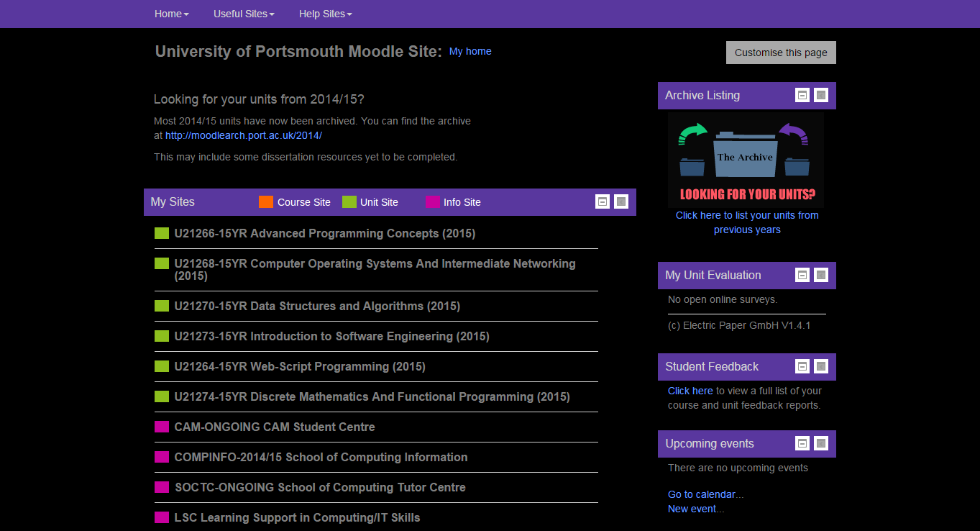Click the green icon beside Web-Script Programming
Screen dimensions: 980x531
pos(161,366)
